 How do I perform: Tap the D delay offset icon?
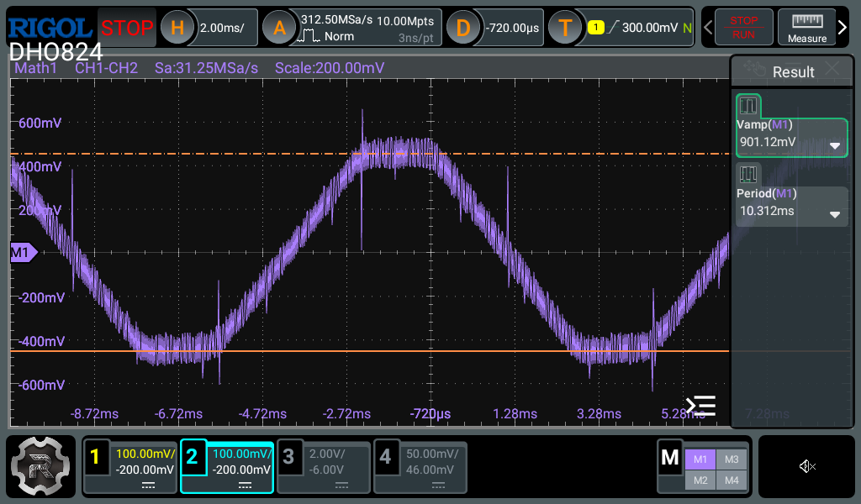point(462,28)
